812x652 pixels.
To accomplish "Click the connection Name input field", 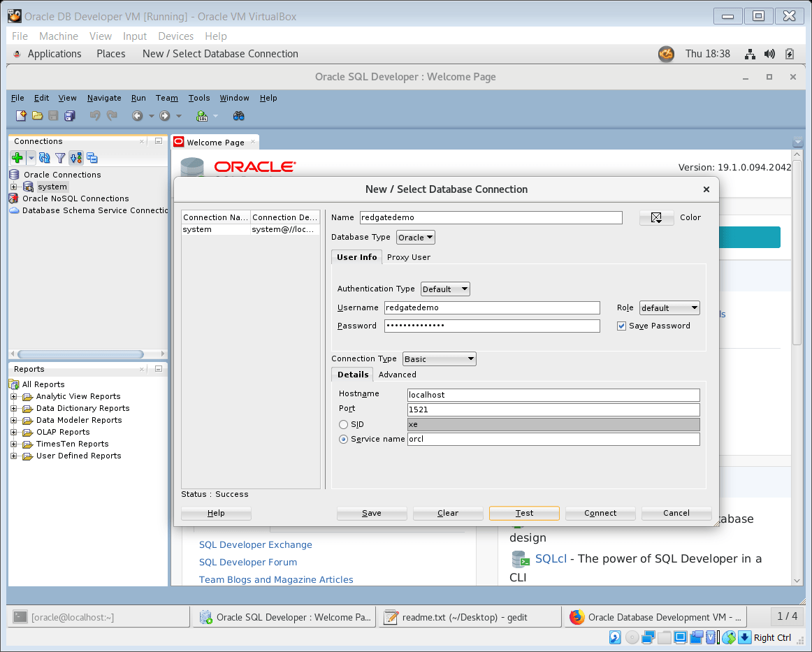I will tap(491, 217).
